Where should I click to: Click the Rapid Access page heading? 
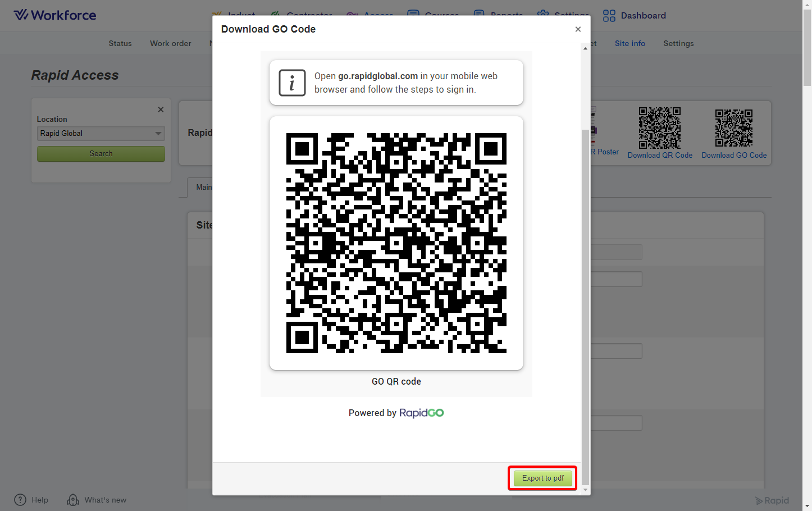click(75, 75)
